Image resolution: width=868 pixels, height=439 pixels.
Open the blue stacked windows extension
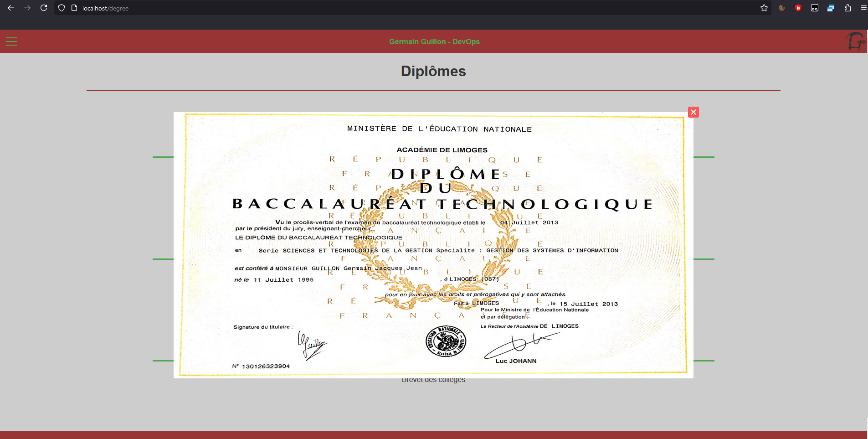831,8
